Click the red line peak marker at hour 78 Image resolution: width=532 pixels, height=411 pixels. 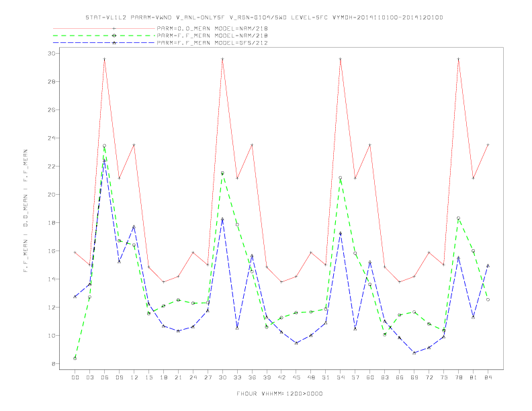[458, 59]
